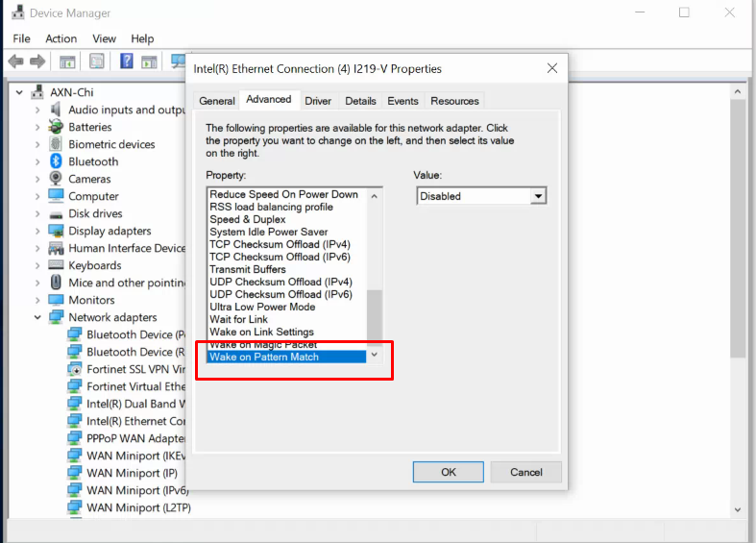
Task: Click the Property list scroll up arrow
Action: (x=374, y=196)
